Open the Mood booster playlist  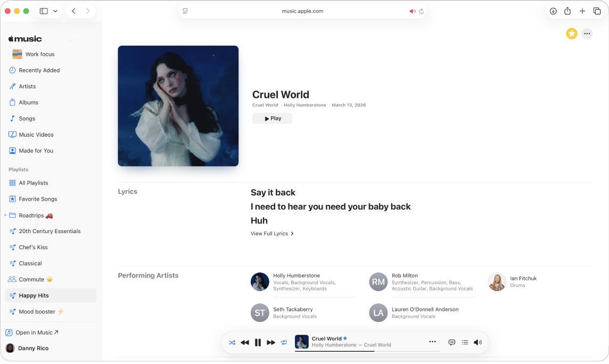coord(51,312)
